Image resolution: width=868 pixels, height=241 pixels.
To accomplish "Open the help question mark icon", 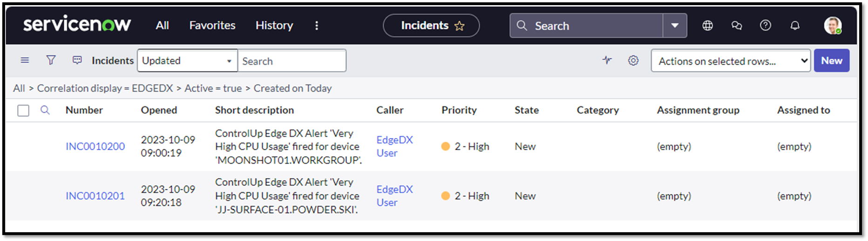I will [x=765, y=26].
